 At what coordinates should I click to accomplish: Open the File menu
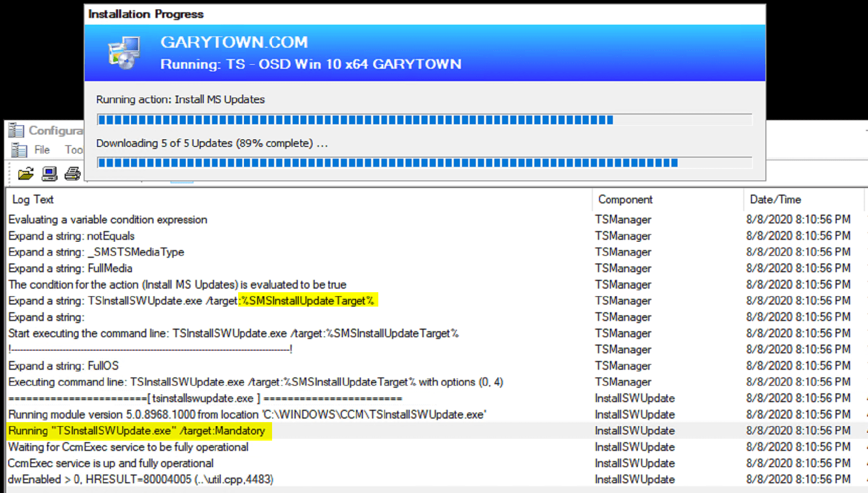click(x=42, y=150)
